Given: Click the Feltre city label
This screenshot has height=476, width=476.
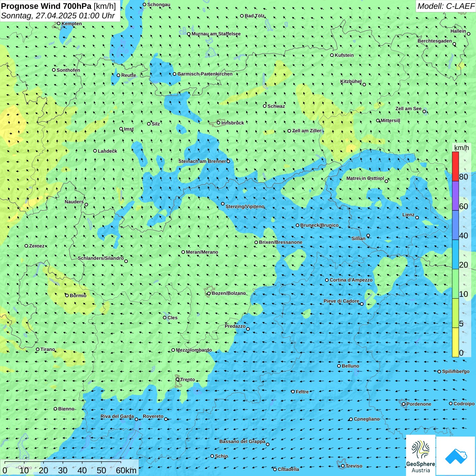Looking at the screenshot, I should (302, 392).
